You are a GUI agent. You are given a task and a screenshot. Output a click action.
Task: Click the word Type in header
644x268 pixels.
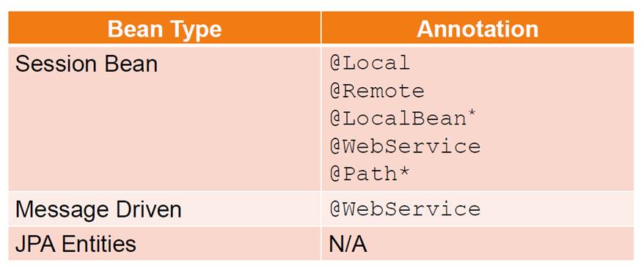pos(194,30)
